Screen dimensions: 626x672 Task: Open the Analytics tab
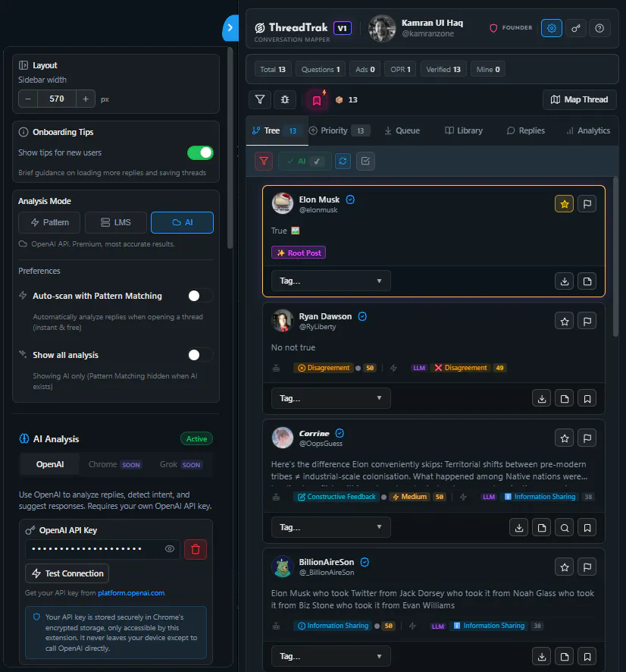click(x=588, y=130)
